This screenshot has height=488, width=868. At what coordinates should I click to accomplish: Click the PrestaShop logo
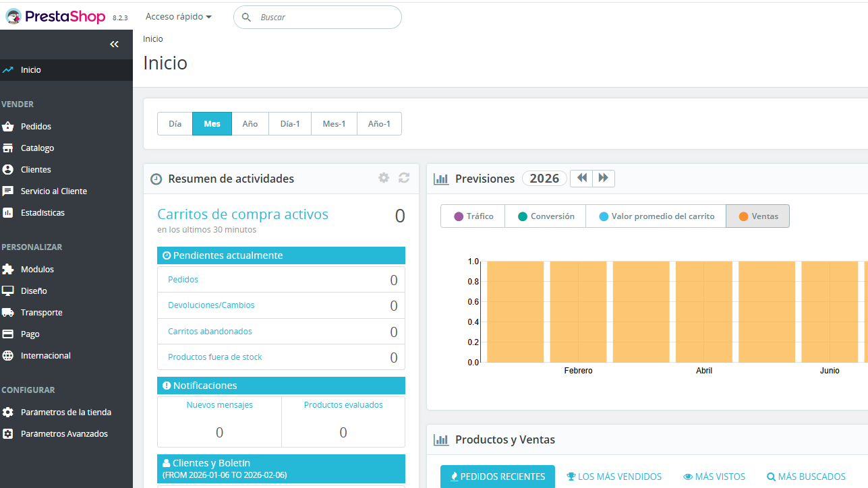(55, 17)
